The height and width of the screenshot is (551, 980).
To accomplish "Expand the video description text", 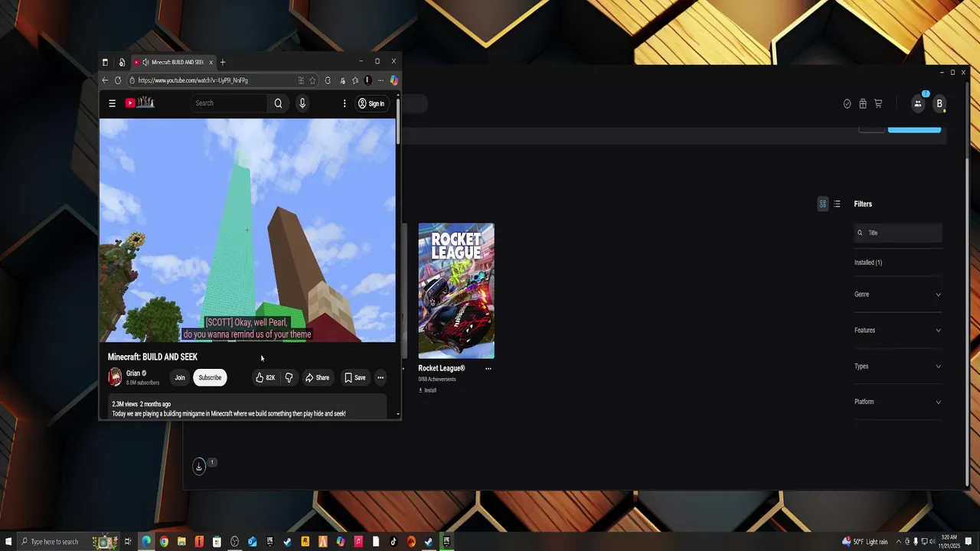I will 229,414.
